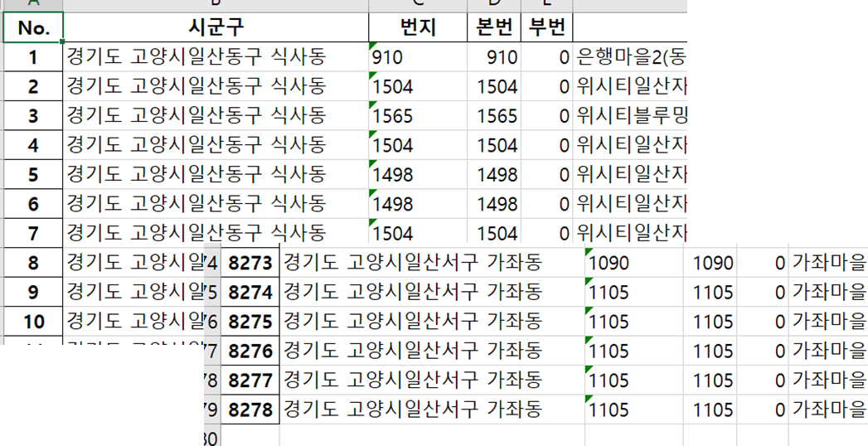Screen dimensions: 868x446
Task: Select the 'No.' header cell
Action: [x=33, y=27]
